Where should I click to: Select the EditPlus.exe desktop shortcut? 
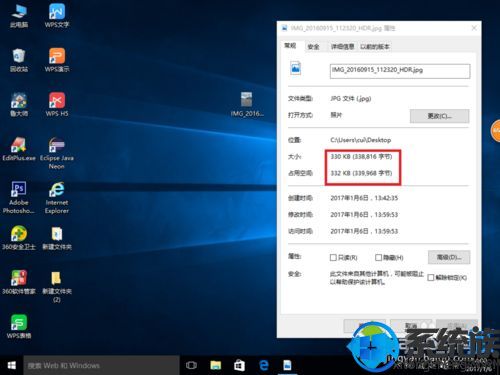pyautogui.click(x=19, y=149)
